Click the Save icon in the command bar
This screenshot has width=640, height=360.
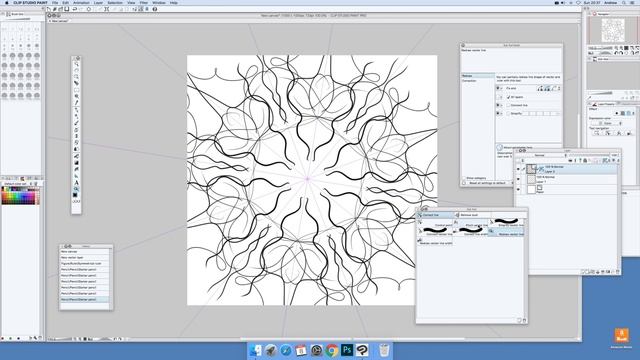(x=67, y=9)
